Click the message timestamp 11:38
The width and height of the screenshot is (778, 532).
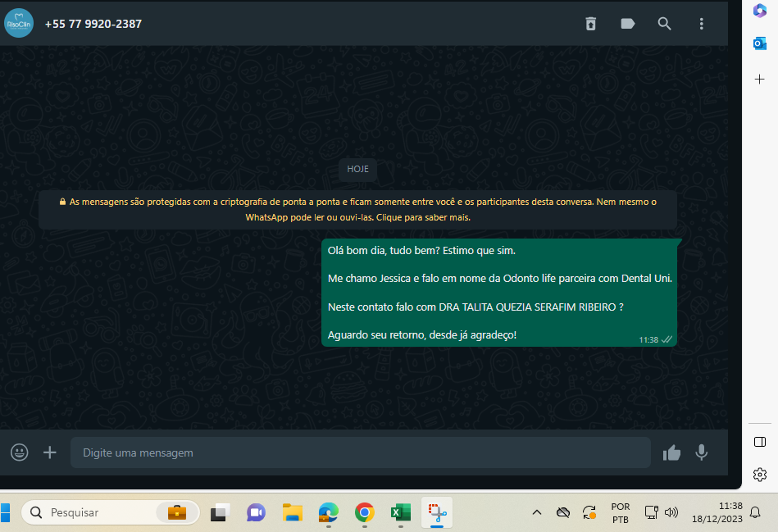pos(648,340)
